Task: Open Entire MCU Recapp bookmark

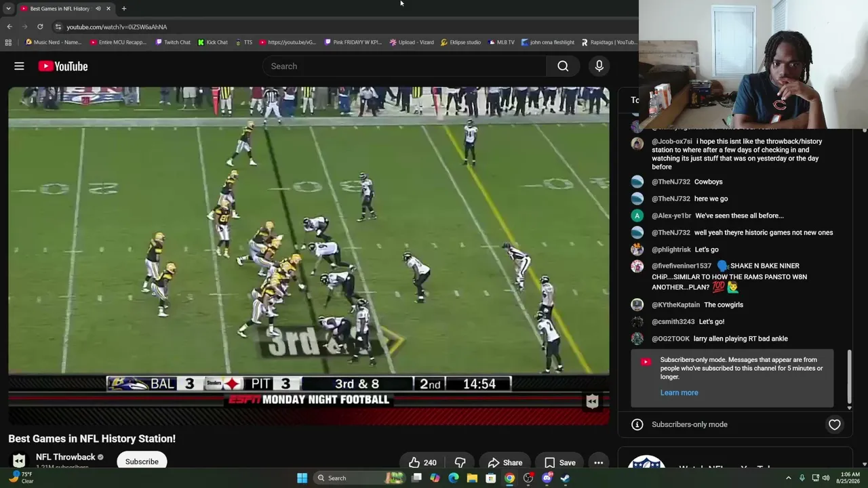Action: pyautogui.click(x=117, y=42)
